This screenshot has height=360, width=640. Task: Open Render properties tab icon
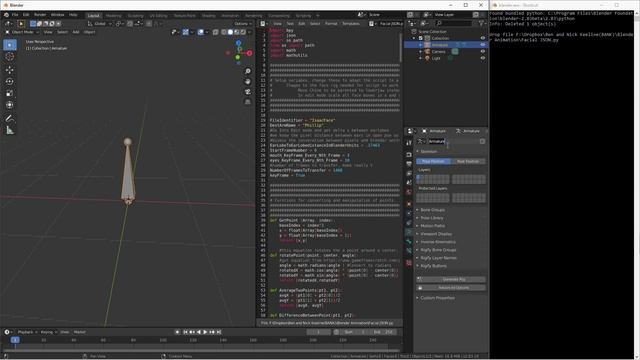tap(409, 155)
